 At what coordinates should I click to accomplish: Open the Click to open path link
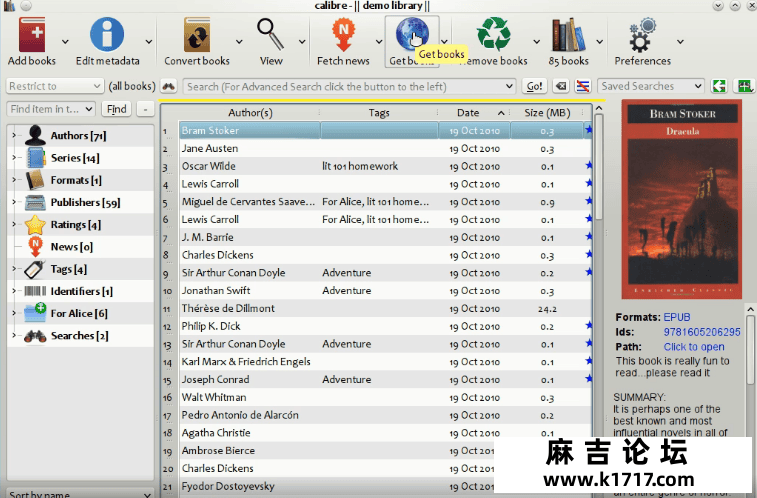(x=694, y=347)
